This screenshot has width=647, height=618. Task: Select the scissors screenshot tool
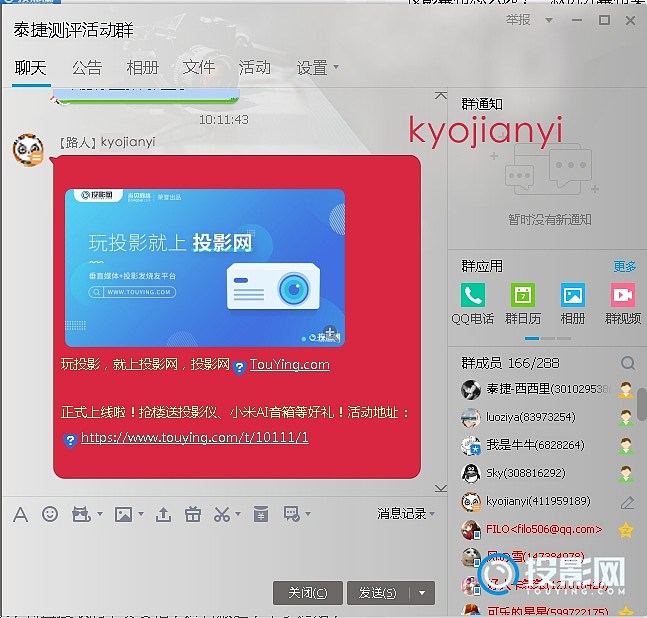[x=222, y=514]
